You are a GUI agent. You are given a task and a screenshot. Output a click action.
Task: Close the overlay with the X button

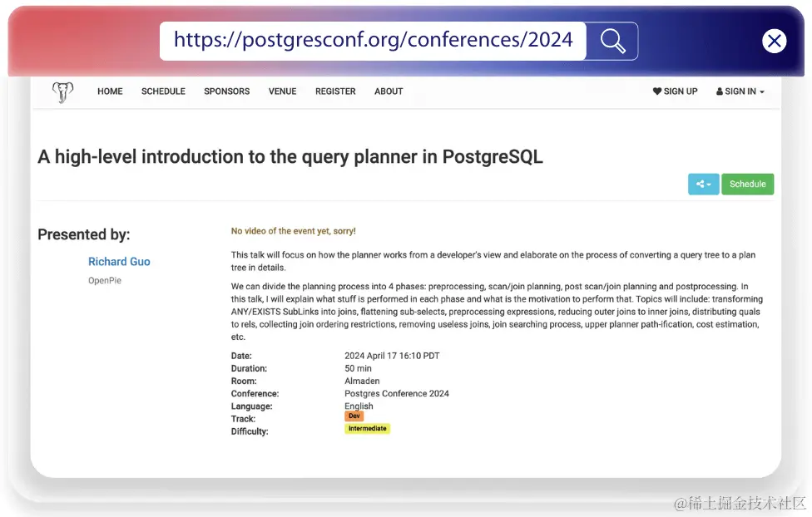[x=775, y=41]
